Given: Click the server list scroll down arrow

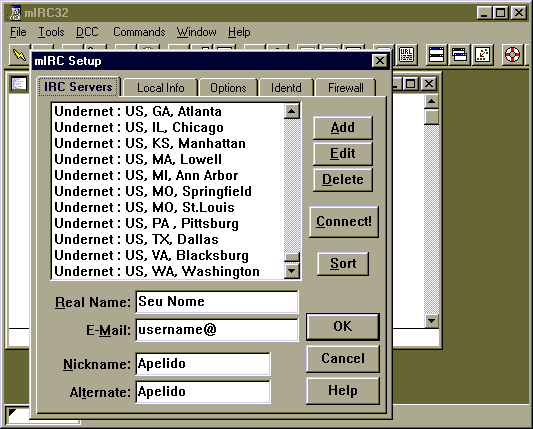Looking at the screenshot, I should tap(292, 271).
